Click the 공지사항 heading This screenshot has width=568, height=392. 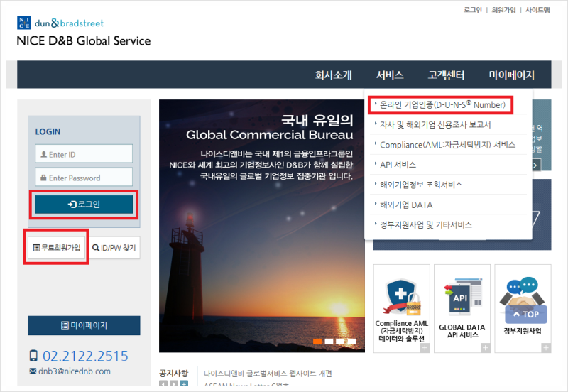(x=174, y=373)
